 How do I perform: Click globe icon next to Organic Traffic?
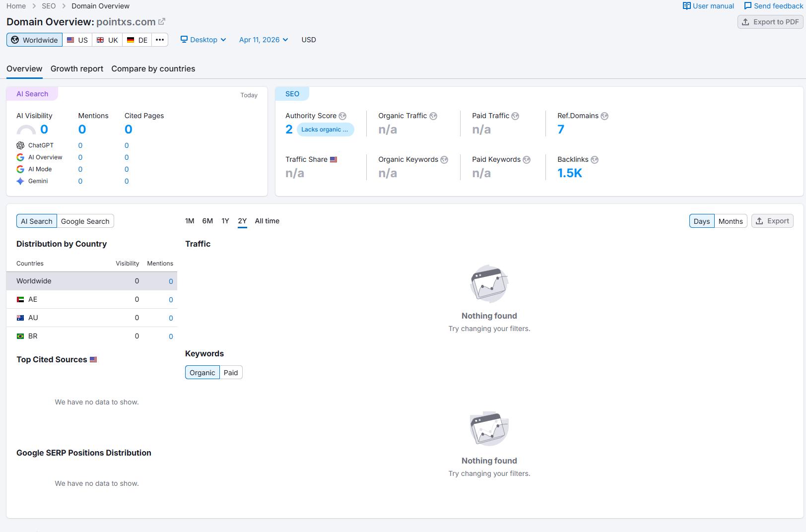pyautogui.click(x=433, y=116)
